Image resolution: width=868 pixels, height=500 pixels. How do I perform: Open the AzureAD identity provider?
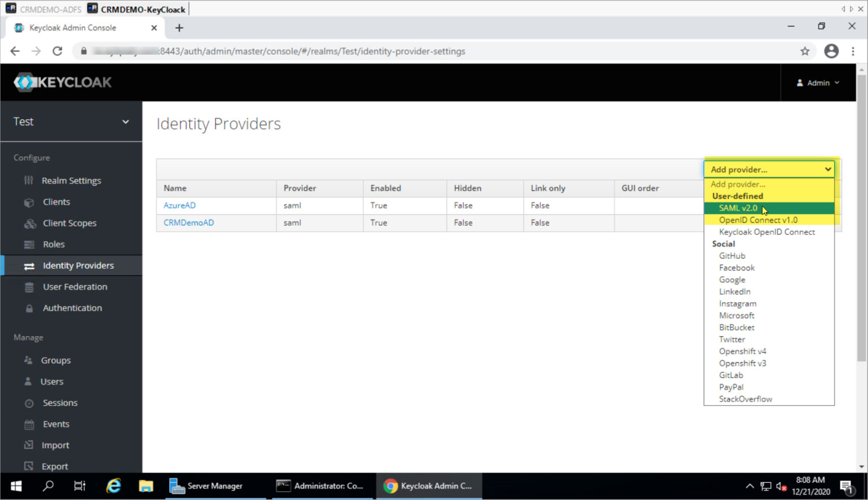click(179, 205)
